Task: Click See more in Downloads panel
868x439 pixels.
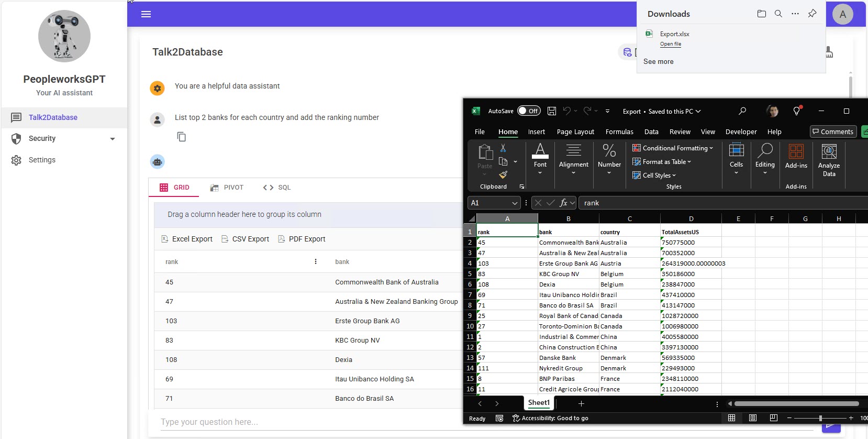Action: pyautogui.click(x=659, y=61)
